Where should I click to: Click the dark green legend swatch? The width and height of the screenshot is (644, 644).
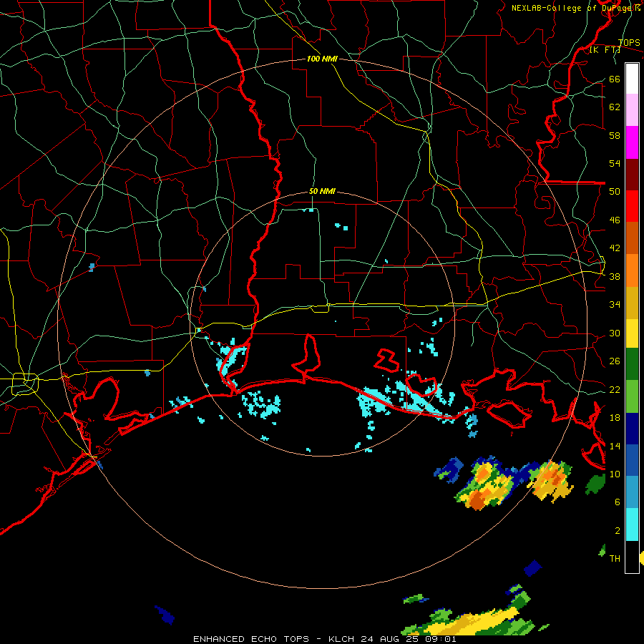(x=632, y=364)
